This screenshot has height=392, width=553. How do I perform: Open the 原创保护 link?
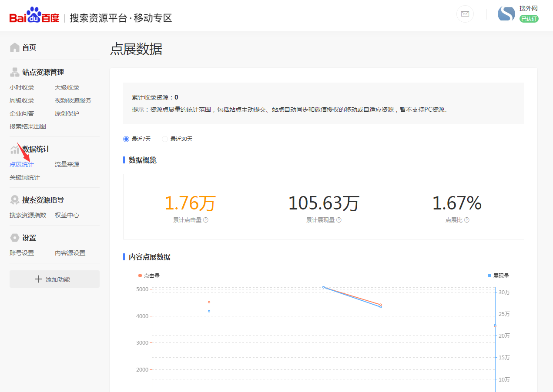click(x=66, y=113)
